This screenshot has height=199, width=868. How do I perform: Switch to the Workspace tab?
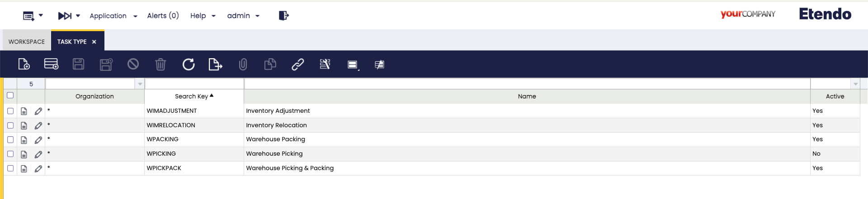[27, 42]
